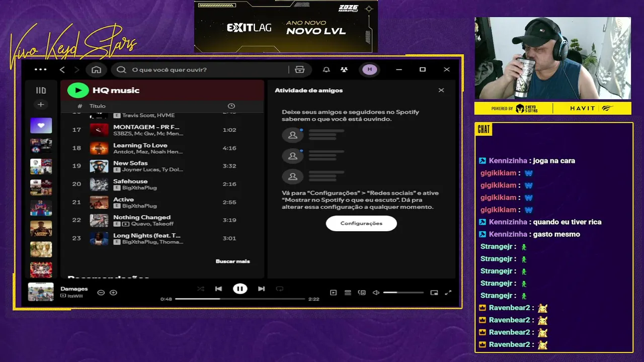Image resolution: width=644 pixels, height=362 pixels.
Task: Adjust the volume slider
Action: [x=404, y=293]
